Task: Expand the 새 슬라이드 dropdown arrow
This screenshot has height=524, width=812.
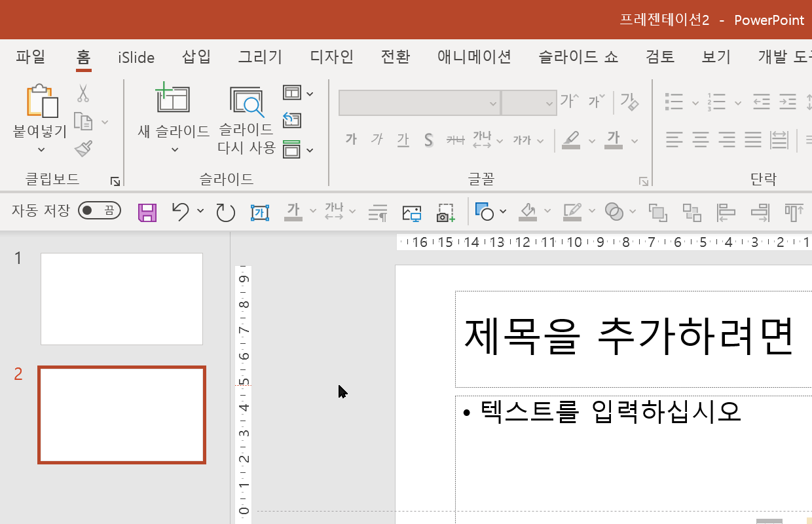Action: 175,150
